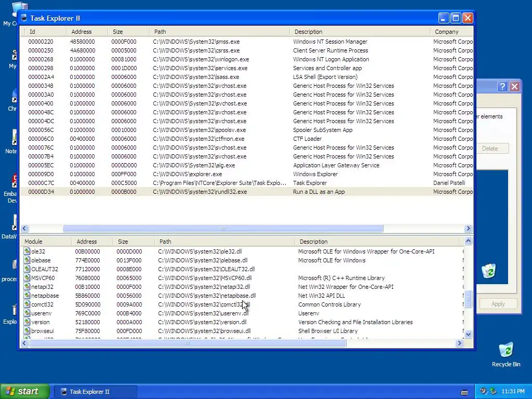Select the csrss.exe process row
The image size is (532, 399).
tap(246, 50)
